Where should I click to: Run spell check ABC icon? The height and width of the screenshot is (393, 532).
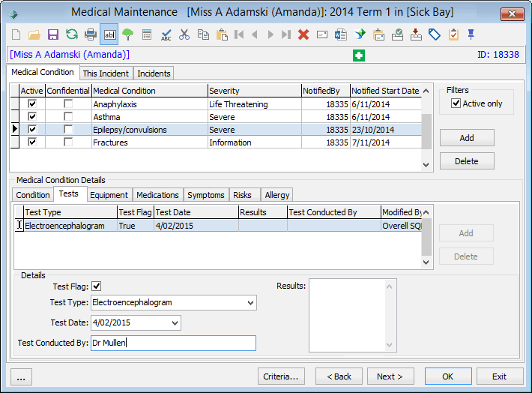coord(166,34)
